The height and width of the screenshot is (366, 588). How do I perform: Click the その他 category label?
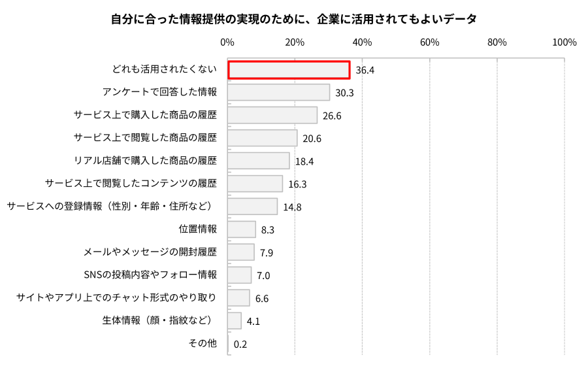[203, 344]
